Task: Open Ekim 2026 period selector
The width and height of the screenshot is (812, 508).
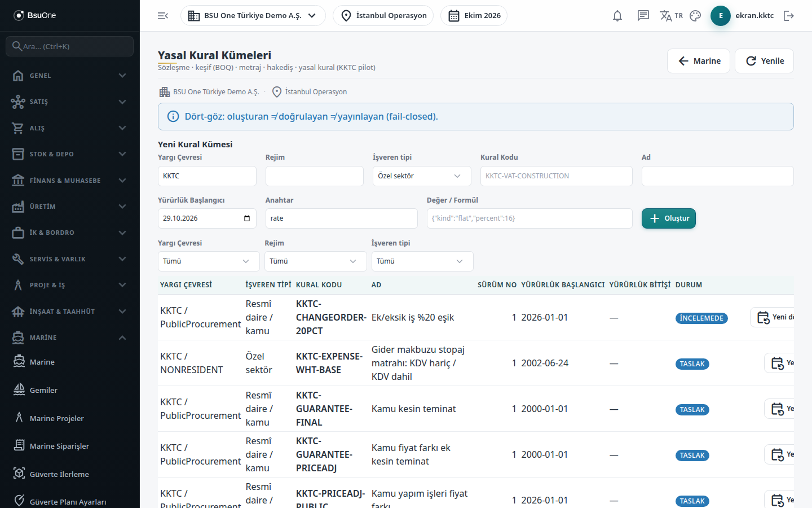Action: click(x=474, y=16)
